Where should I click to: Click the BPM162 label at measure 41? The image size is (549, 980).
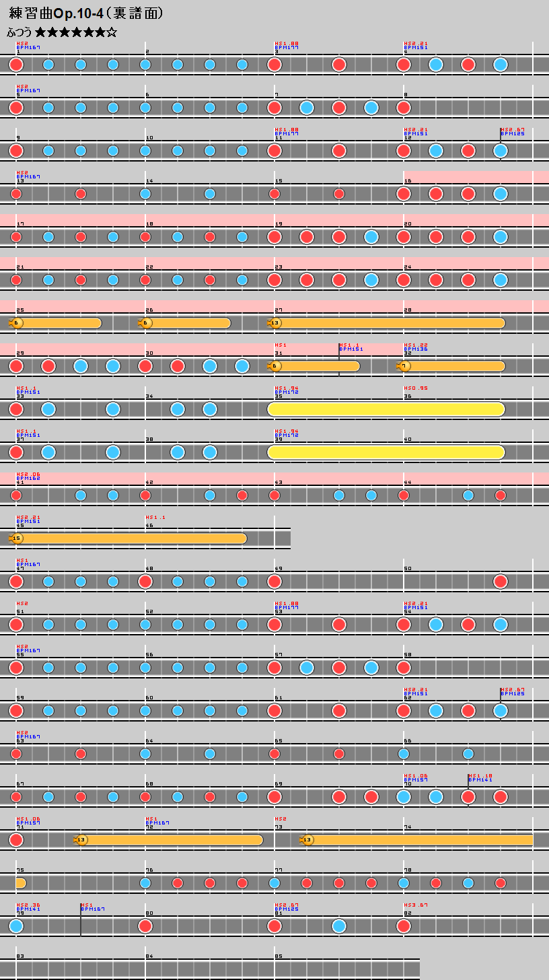point(28,479)
